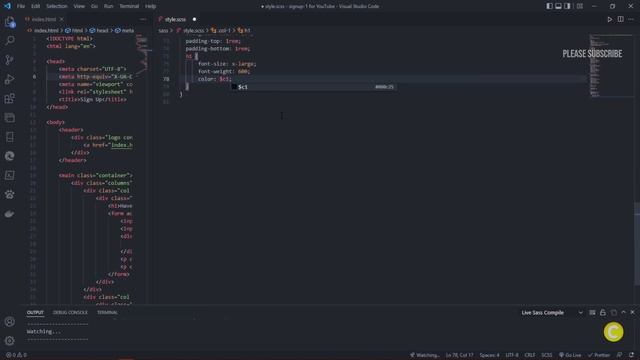640x360 pixels.
Task: Open the Microsoft Edge Tools icon in activity bar
Action: (9, 156)
